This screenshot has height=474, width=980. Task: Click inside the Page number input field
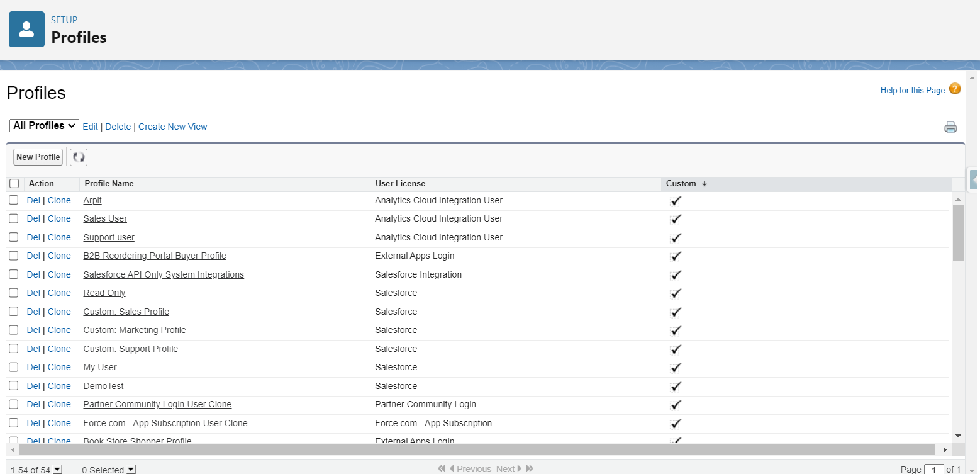point(934,469)
